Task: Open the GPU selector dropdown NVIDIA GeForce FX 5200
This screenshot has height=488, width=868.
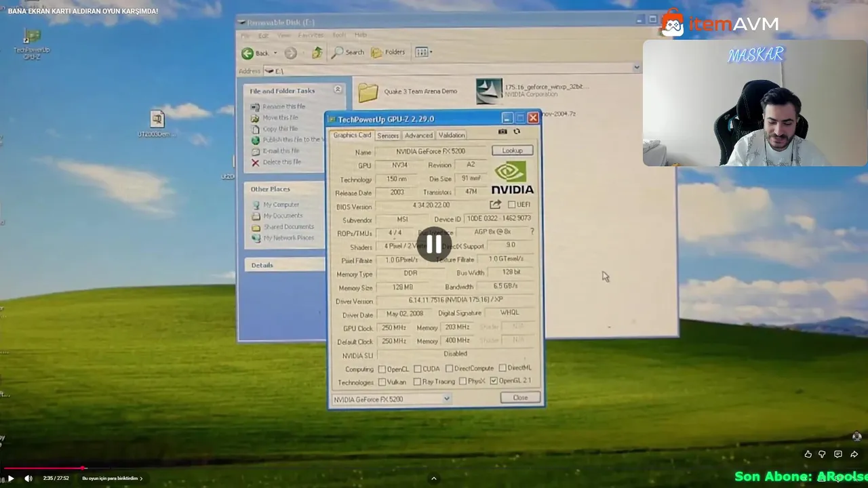Action: (391, 399)
